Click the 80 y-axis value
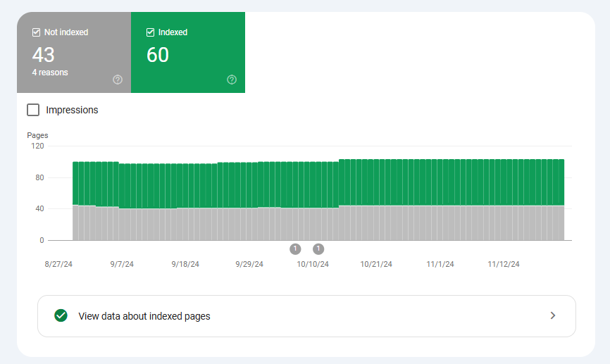Screen dimensions: 610x364 coord(39,177)
